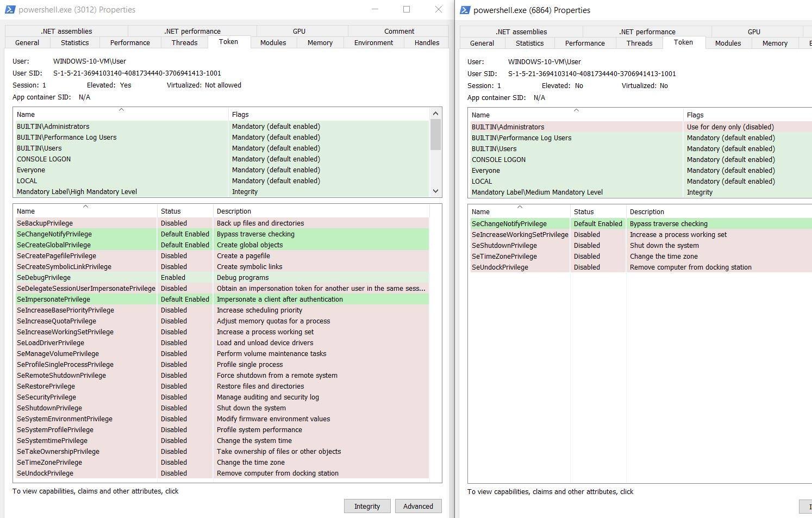Open Modules tab in right window

728,43
